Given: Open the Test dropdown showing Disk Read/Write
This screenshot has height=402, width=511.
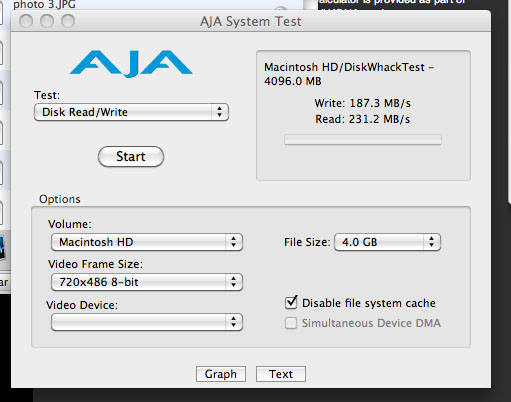Looking at the screenshot, I should click(x=131, y=112).
